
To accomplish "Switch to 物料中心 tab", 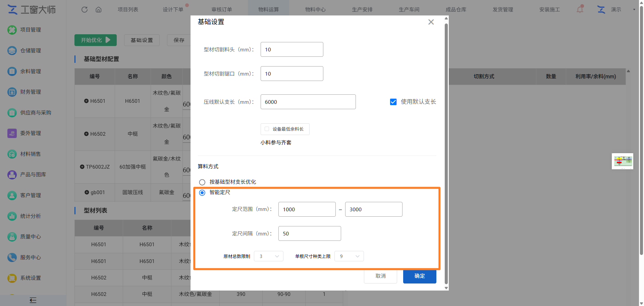I will [x=315, y=9].
